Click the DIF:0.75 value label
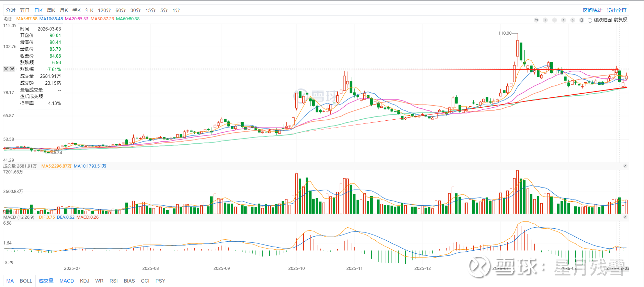This screenshot has height=287, width=644. (47, 217)
